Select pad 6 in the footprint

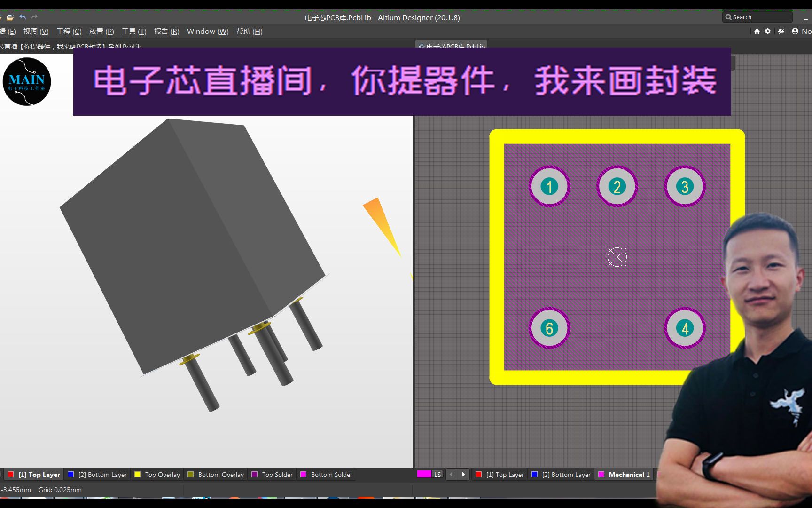click(549, 328)
